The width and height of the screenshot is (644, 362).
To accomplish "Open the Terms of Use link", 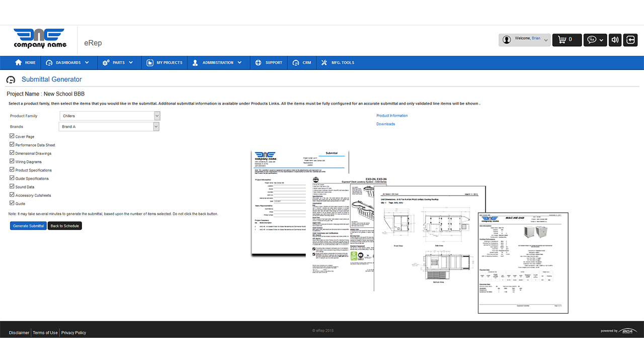I will (x=45, y=333).
